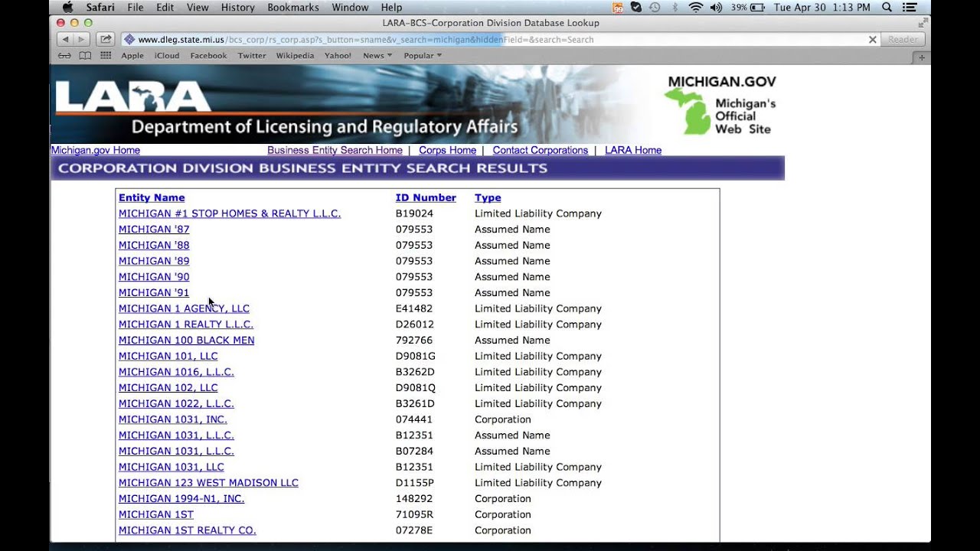Open the bookmarks book icon

[85, 55]
